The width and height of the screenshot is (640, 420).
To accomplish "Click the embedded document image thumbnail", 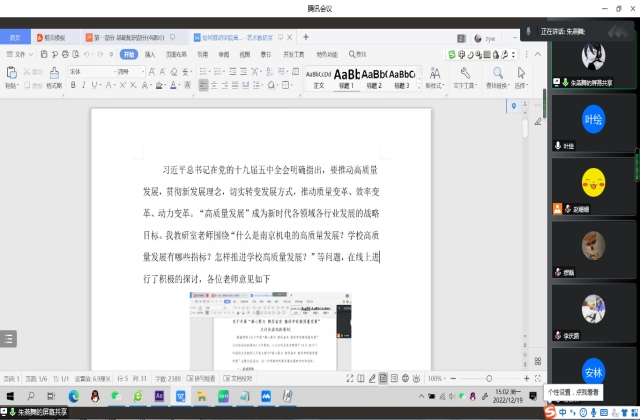I will (x=271, y=328).
